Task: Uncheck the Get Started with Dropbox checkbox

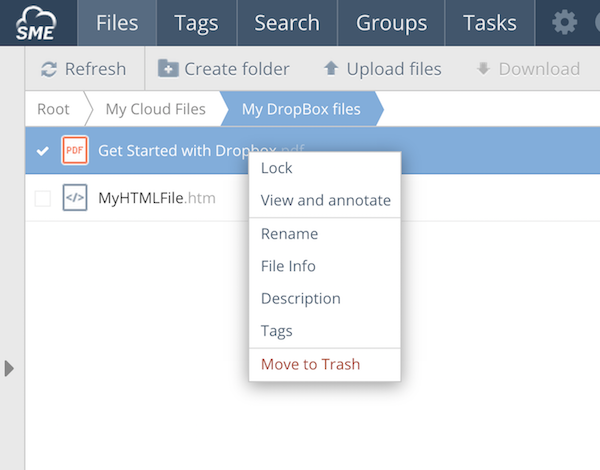Action: [x=42, y=151]
